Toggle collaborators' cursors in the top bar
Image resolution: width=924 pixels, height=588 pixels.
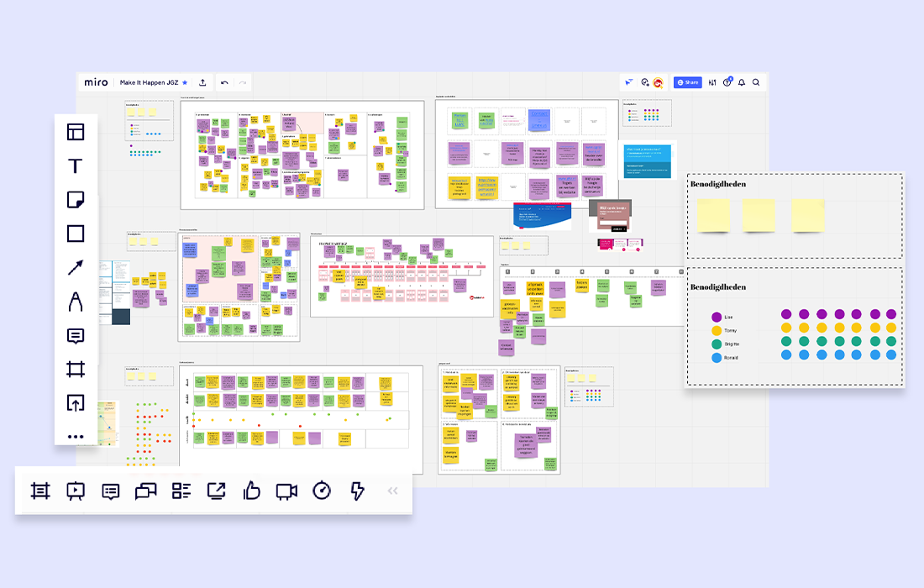click(628, 82)
